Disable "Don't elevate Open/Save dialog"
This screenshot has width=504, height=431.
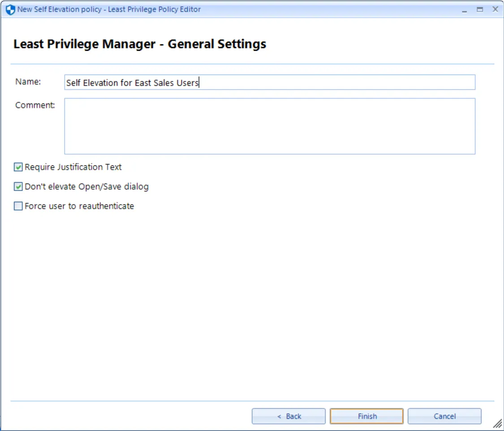pyautogui.click(x=18, y=186)
